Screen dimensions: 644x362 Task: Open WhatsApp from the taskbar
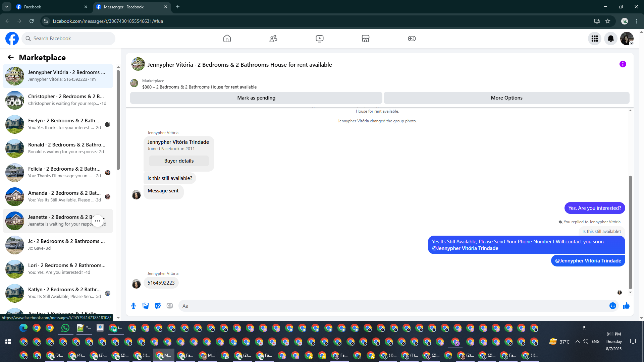click(x=65, y=328)
